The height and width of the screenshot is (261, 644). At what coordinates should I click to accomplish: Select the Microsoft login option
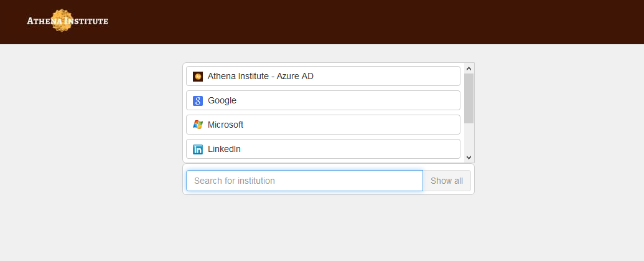click(323, 125)
